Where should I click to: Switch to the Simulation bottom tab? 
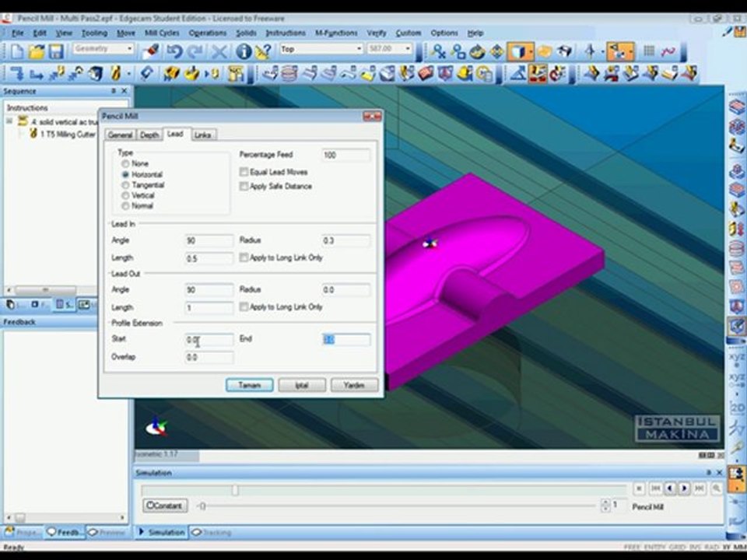click(x=162, y=532)
